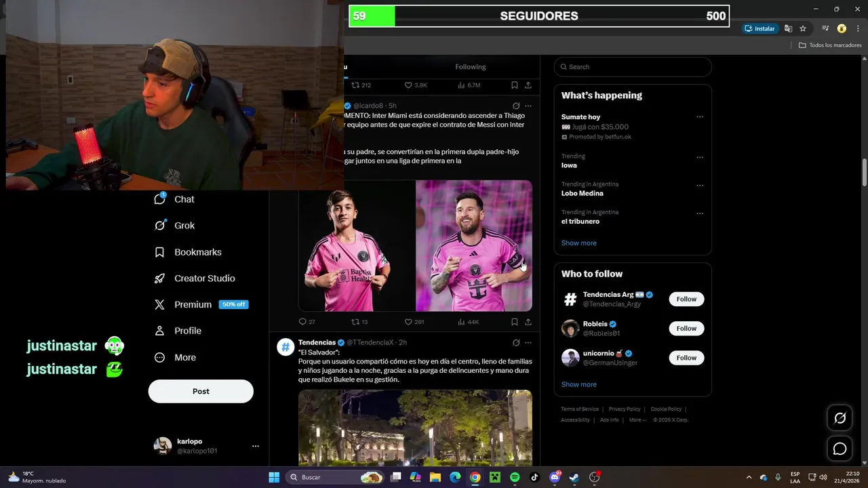This screenshot has height=488, width=868.
Task: Open Robleis profile avatar
Action: (570, 329)
